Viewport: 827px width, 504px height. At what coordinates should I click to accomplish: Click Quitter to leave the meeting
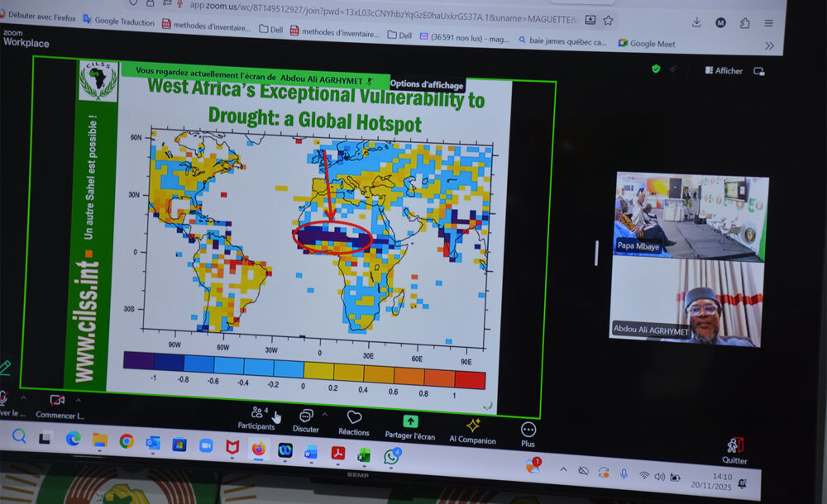(x=734, y=450)
